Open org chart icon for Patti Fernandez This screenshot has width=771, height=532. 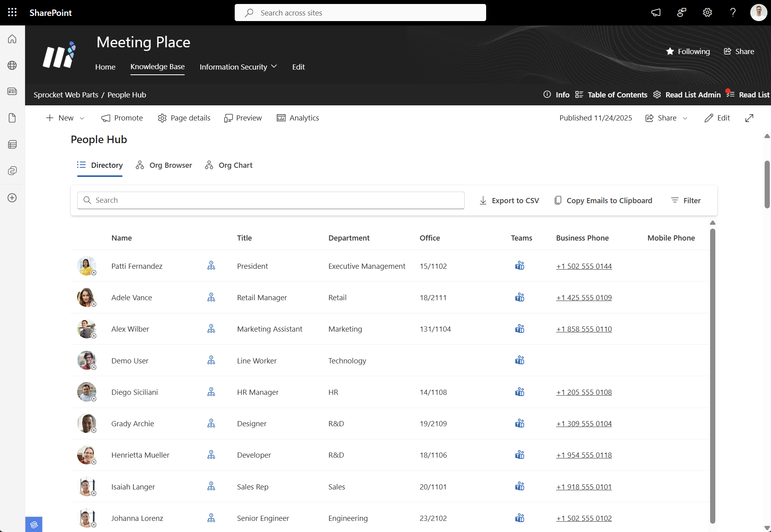[211, 266]
